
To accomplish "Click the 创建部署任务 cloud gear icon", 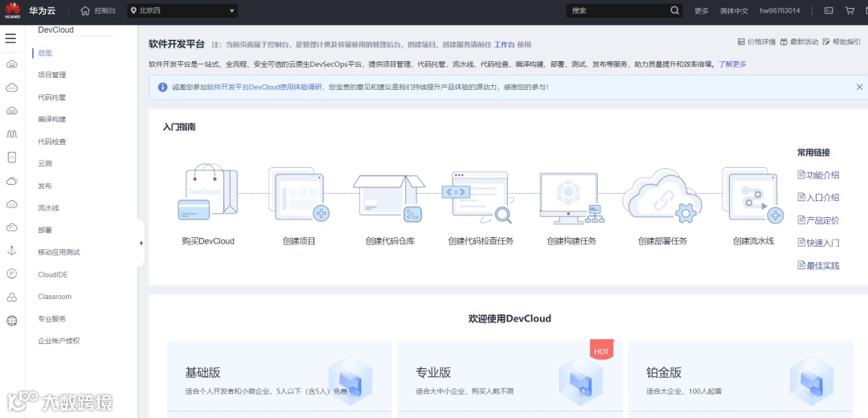I will [x=662, y=197].
